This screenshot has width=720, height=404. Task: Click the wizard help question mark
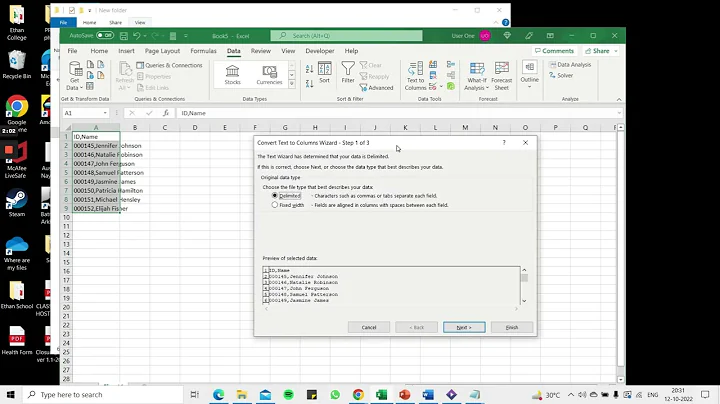click(504, 143)
